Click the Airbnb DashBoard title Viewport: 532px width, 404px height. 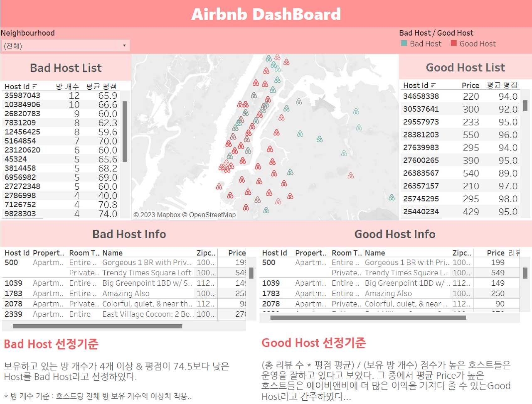pos(266,14)
